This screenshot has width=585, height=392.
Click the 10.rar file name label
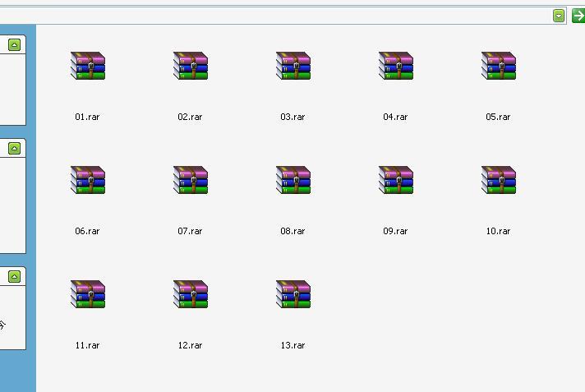point(498,231)
